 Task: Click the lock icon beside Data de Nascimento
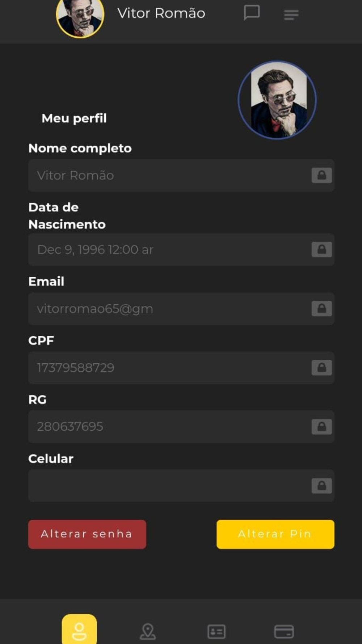click(321, 250)
